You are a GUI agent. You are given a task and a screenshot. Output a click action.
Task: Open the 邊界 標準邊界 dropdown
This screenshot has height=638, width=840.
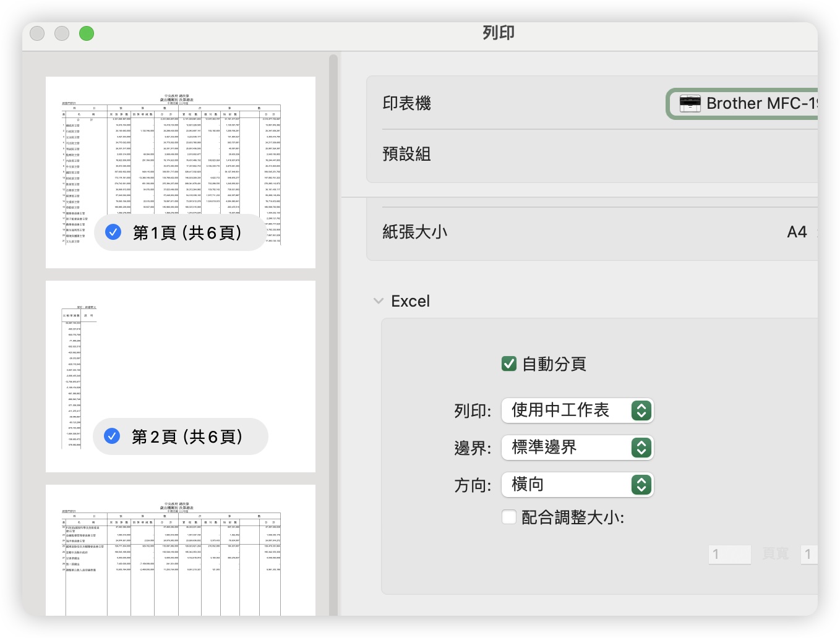pos(578,448)
